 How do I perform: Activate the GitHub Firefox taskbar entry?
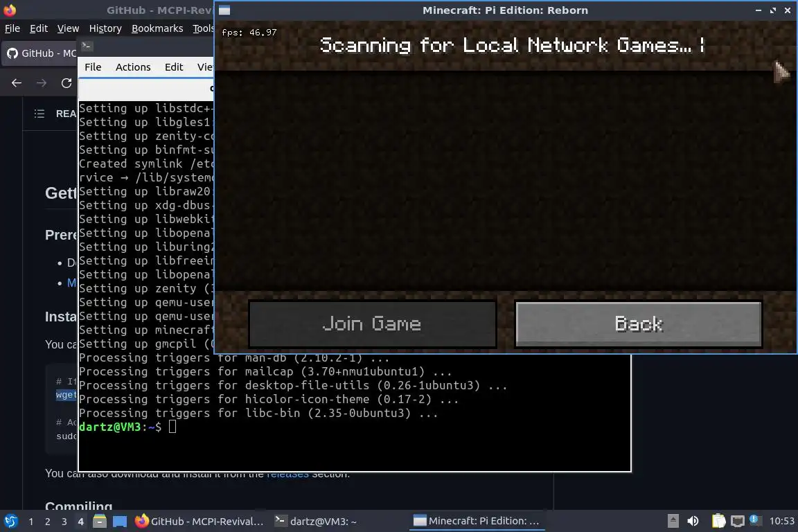coord(199,522)
